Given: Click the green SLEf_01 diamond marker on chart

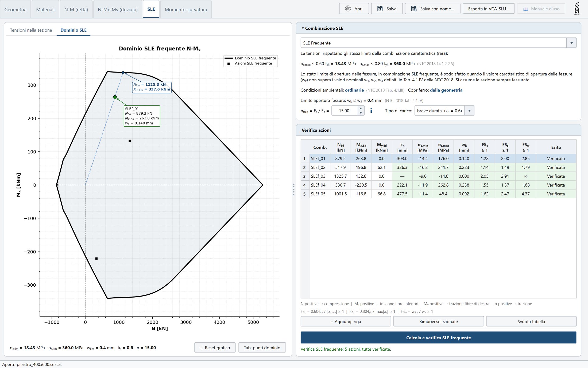Looking at the screenshot, I should click(x=115, y=97).
